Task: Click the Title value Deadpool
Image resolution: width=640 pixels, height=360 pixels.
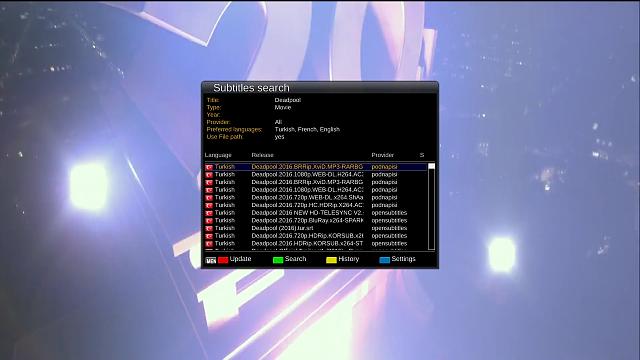Action: [288, 100]
